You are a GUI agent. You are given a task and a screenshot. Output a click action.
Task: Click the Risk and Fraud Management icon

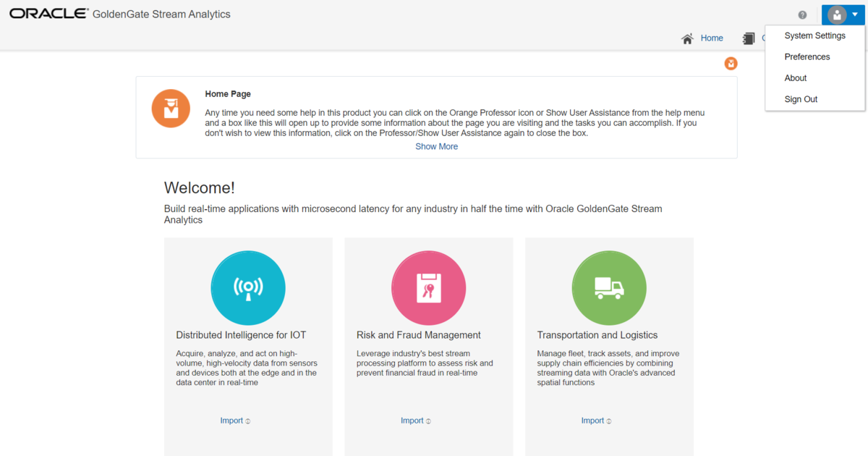[x=428, y=287]
